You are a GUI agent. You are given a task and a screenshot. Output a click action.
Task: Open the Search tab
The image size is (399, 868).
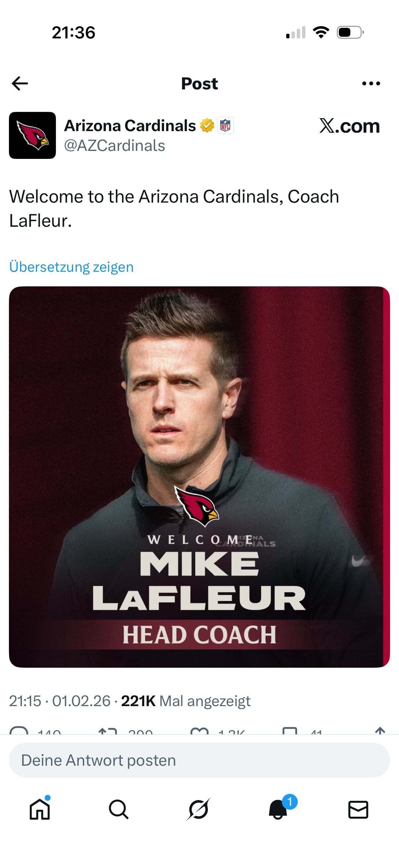point(118,809)
